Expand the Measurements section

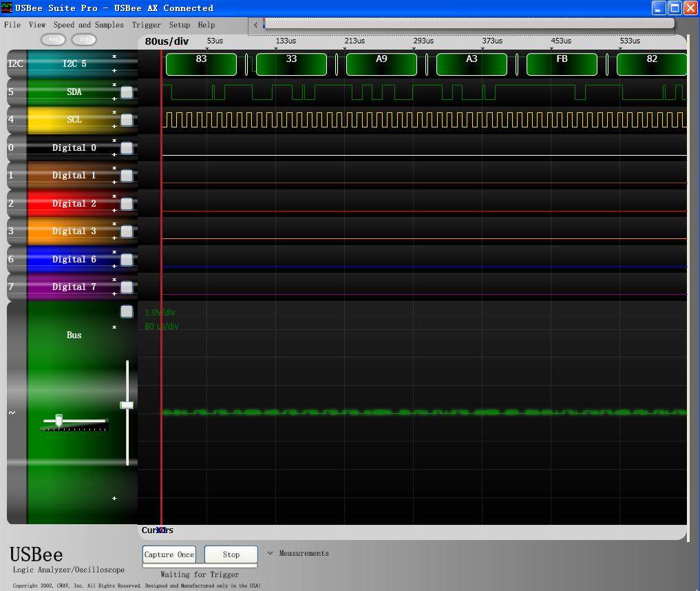pos(270,553)
